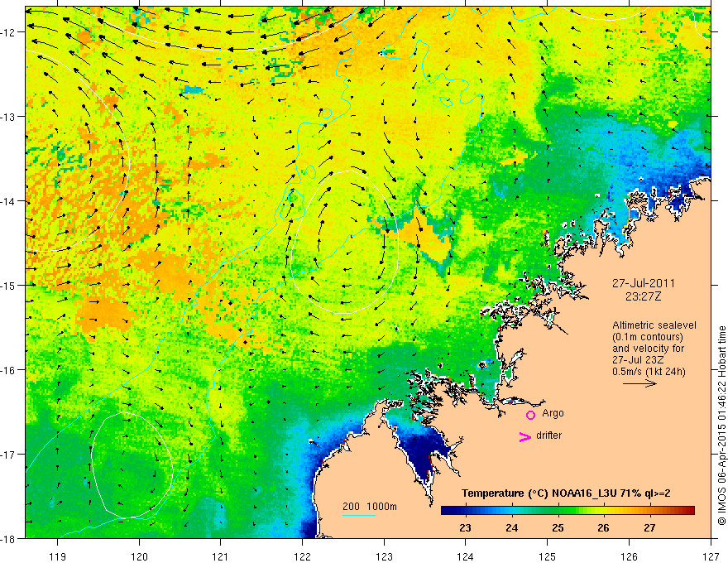Click longitude axis label 119
The image size is (728, 563).
[x=58, y=557]
